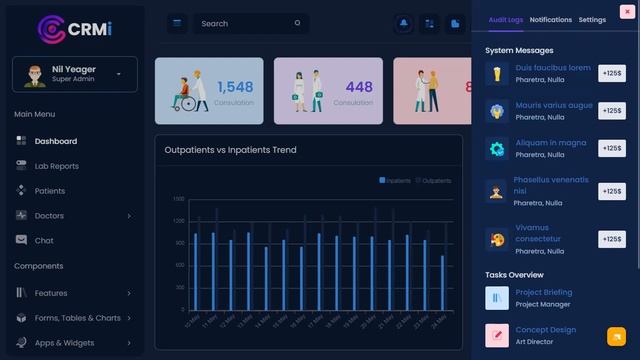Click the Dashboard grid icon
The width and height of the screenshot is (640, 360).
tap(21, 141)
